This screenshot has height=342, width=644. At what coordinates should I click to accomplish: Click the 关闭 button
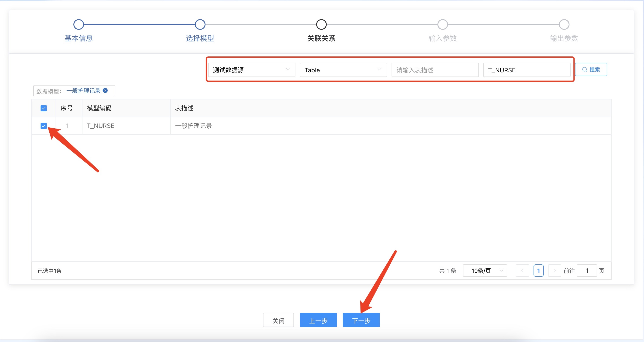click(x=278, y=320)
